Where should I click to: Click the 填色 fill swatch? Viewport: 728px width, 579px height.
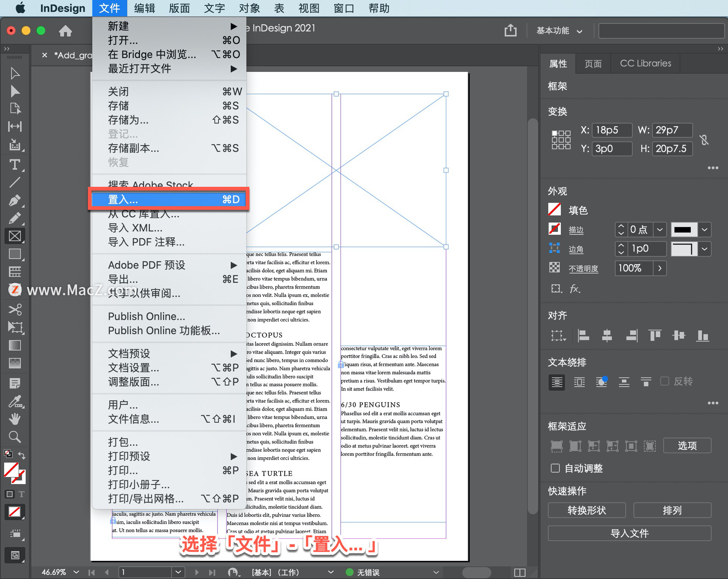pos(554,210)
